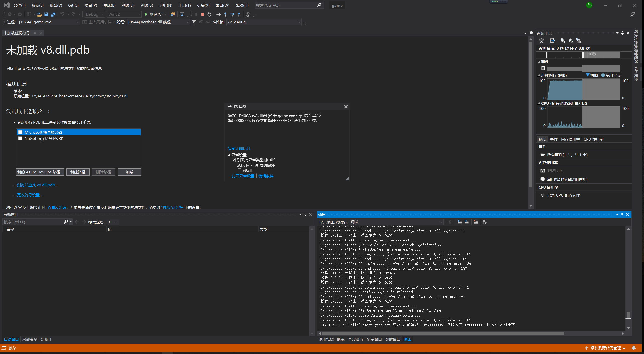The width and height of the screenshot is (644, 354).
Task: Check the Microsoft symbol server checkbox
Action: pos(20,132)
